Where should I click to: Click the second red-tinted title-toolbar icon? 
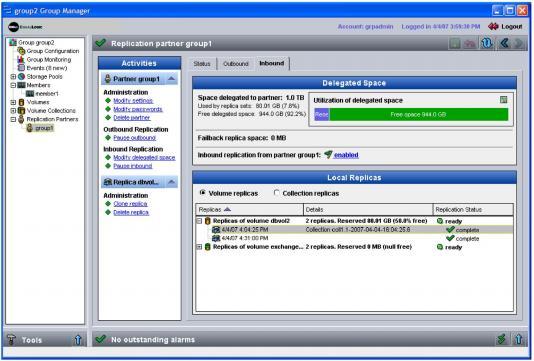pos(470,43)
